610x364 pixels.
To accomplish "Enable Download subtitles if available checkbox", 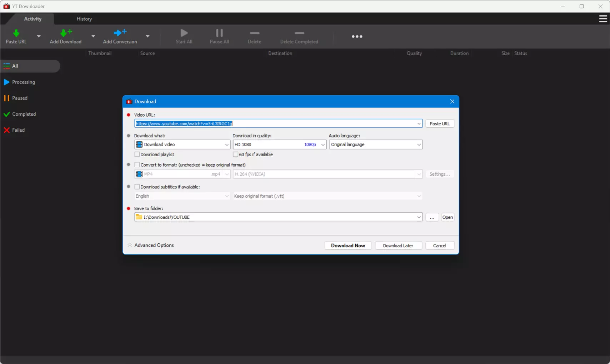I will (x=137, y=187).
